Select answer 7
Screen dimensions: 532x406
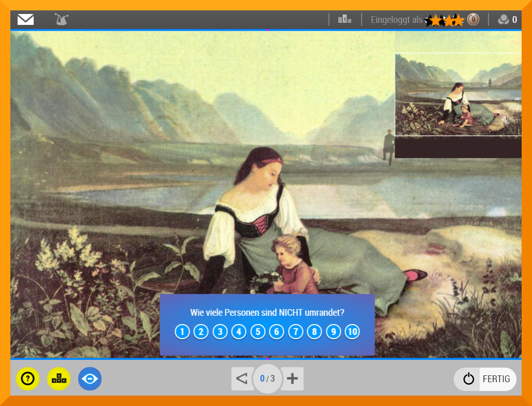click(295, 332)
